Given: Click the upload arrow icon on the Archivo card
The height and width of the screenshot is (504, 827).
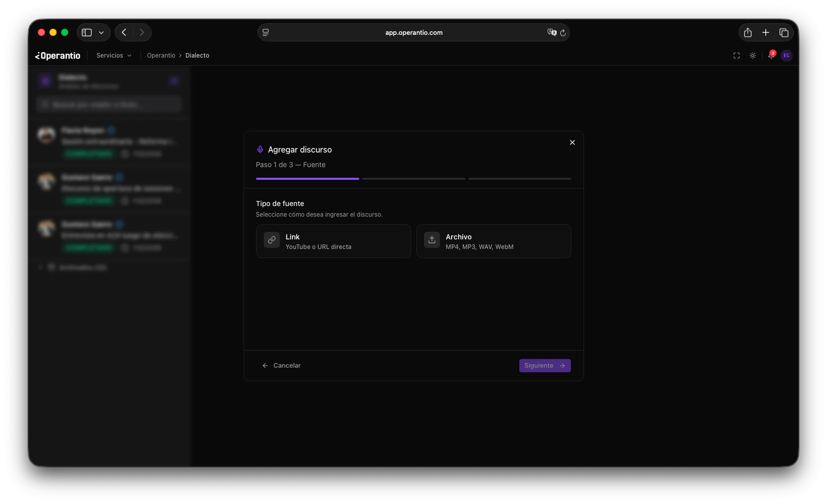Looking at the screenshot, I should [432, 240].
